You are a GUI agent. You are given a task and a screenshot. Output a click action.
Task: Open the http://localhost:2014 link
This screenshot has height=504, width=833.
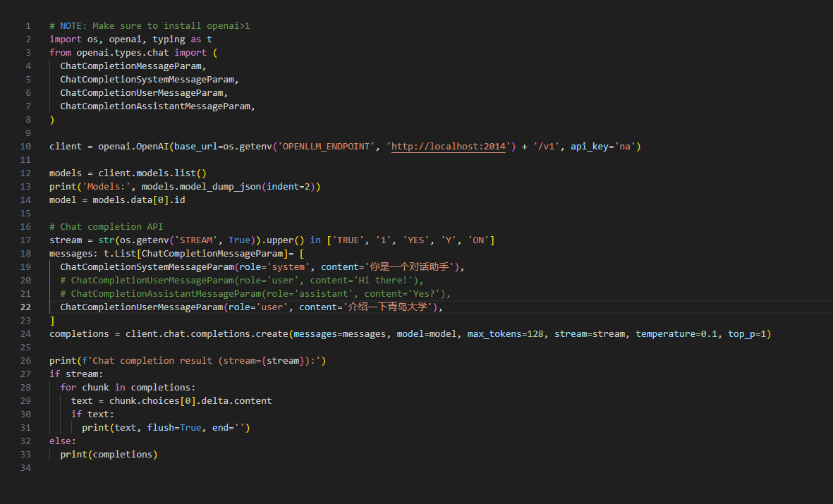pyautogui.click(x=449, y=147)
